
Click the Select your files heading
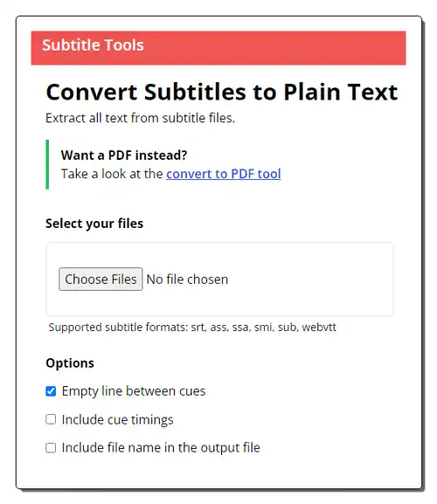pos(94,224)
